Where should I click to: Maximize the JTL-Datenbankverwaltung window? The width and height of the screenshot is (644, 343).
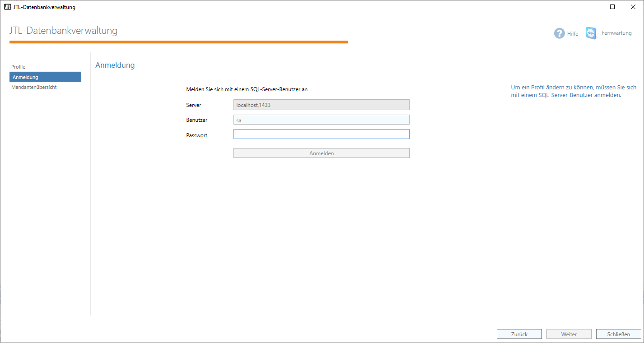(612, 7)
